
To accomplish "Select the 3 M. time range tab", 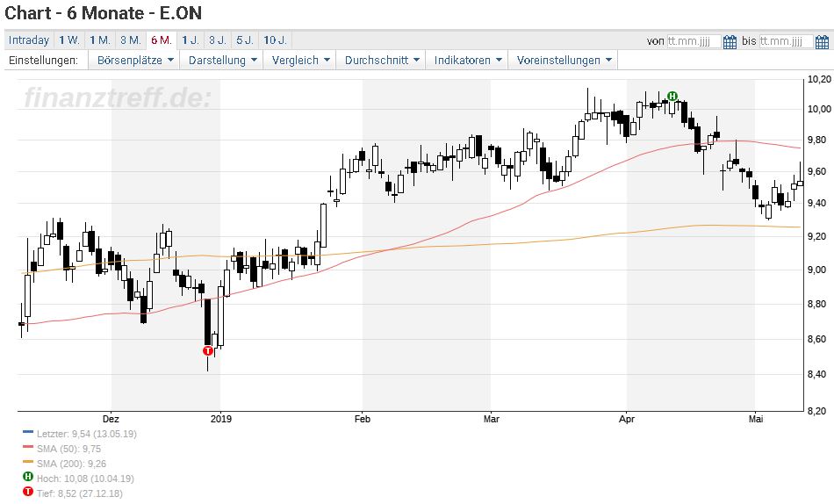I will point(130,40).
